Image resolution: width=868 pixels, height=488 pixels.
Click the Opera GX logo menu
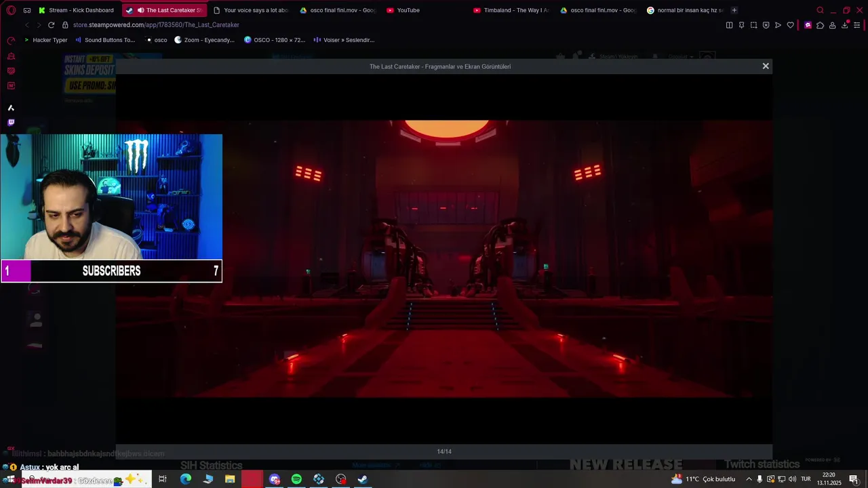[x=11, y=10]
